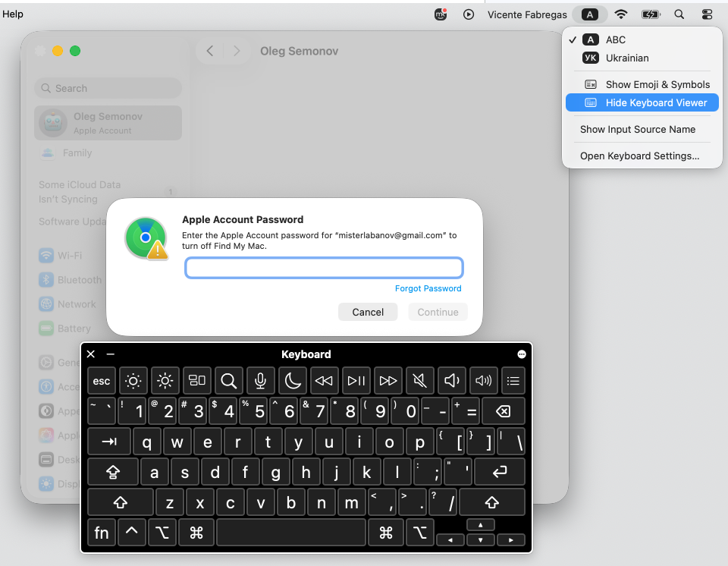728x566 pixels.
Task: Toggle right shift key on virtual keyboard
Action: point(492,502)
